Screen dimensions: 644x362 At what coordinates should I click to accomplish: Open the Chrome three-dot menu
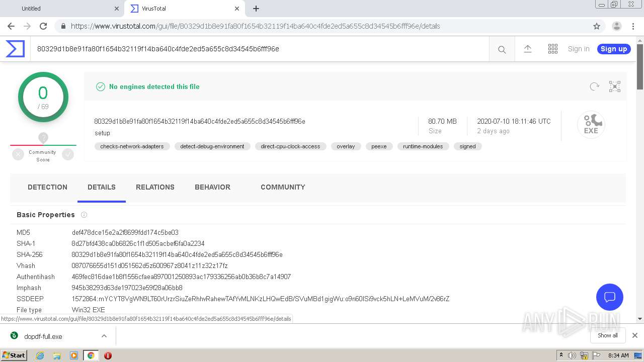(633, 26)
